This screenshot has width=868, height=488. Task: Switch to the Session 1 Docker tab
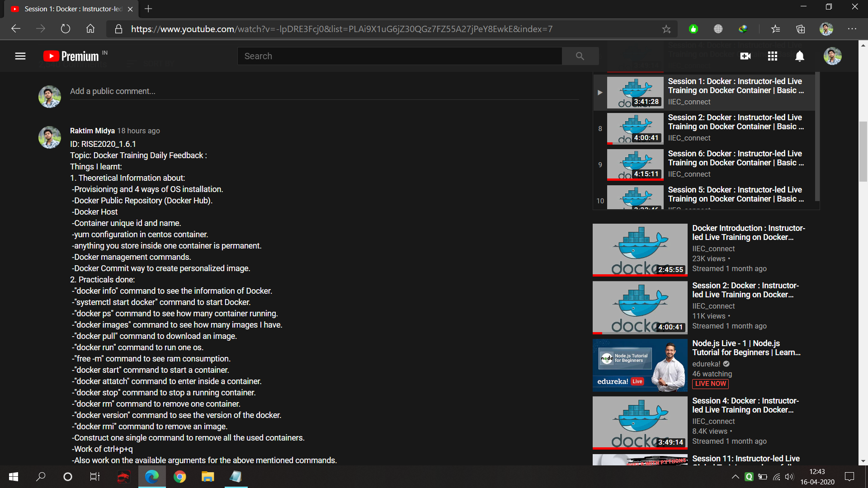coord(72,9)
